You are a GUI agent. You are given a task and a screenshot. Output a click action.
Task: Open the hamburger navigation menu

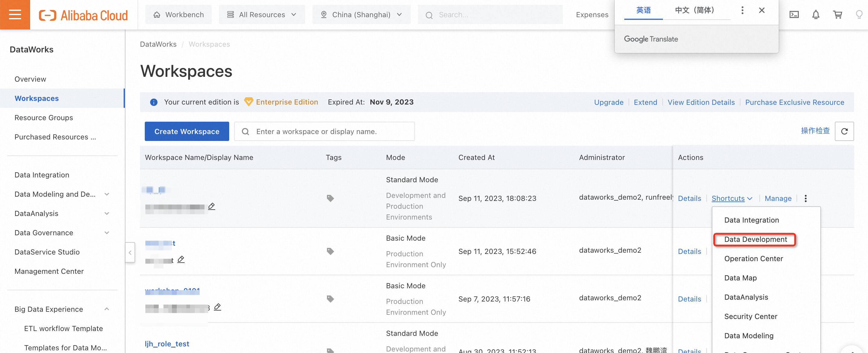pos(15,14)
